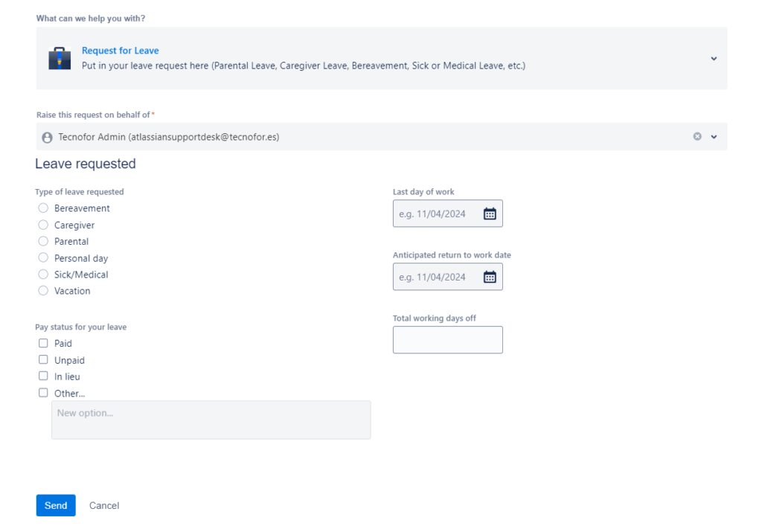Click the user avatar icon beside Tecnofor Admin
The image size is (762, 532).
(48, 138)
